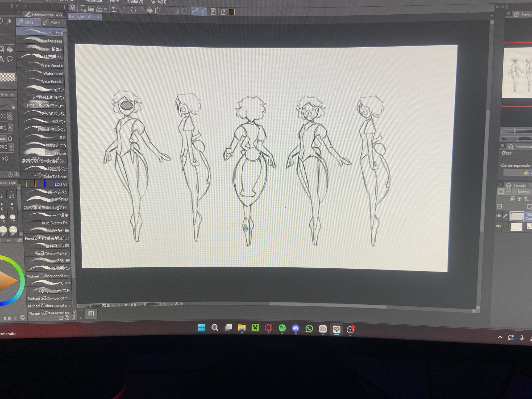Open the Janela(W) menu

tap(134, 2)
